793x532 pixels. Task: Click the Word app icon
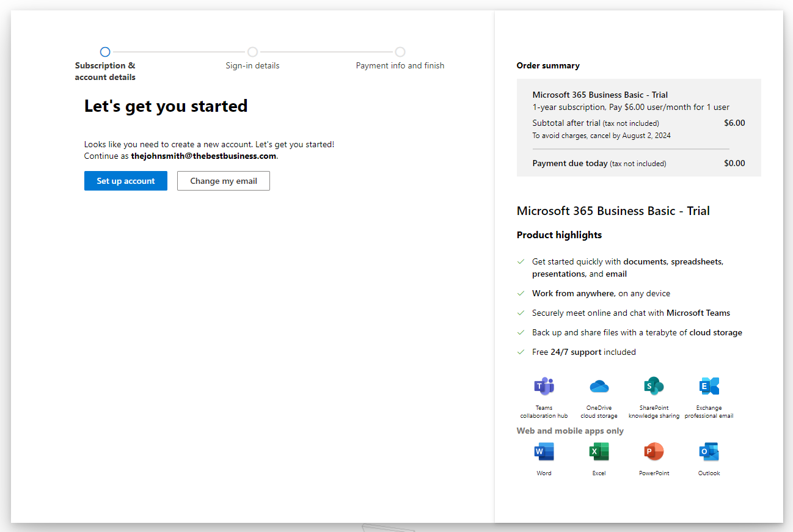tap(544, 451)
